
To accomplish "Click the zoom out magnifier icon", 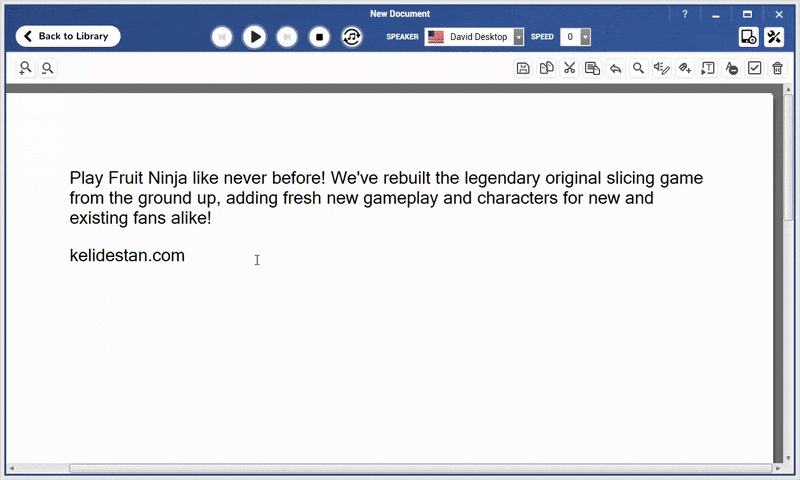I will click(x=47, y=68).
